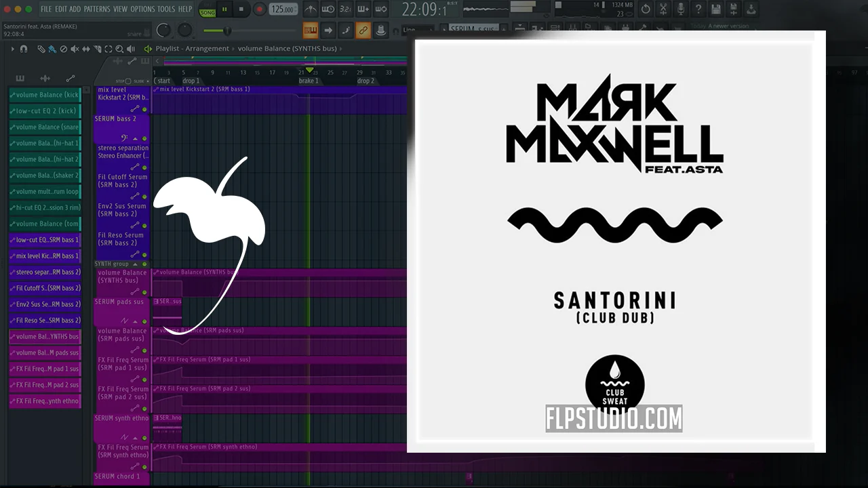Select the zoom magnifier tool

tap(119, 49)
